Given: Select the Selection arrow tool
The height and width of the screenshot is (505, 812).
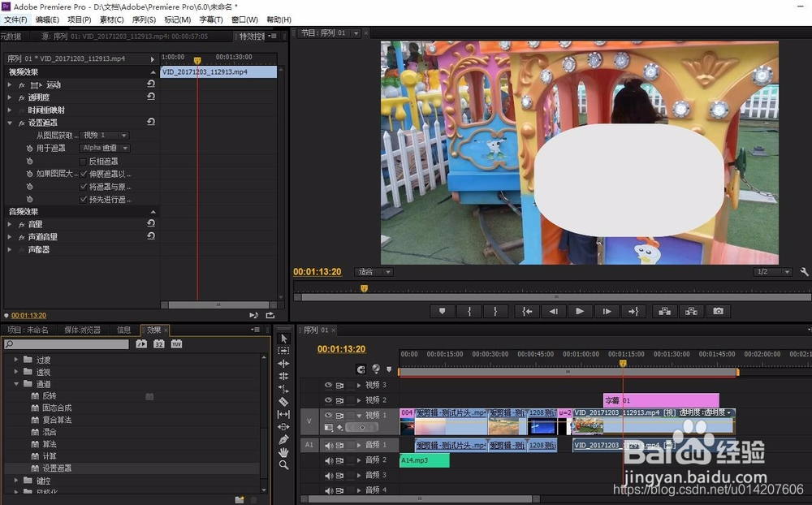Looking at the screenshot, I should (283, 339).
